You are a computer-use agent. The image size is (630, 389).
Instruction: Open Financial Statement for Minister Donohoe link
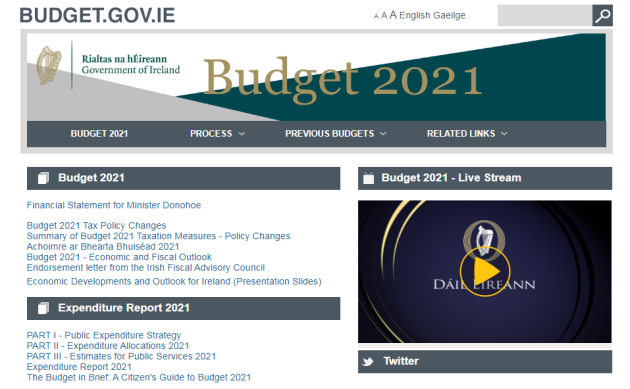point(114,205)
